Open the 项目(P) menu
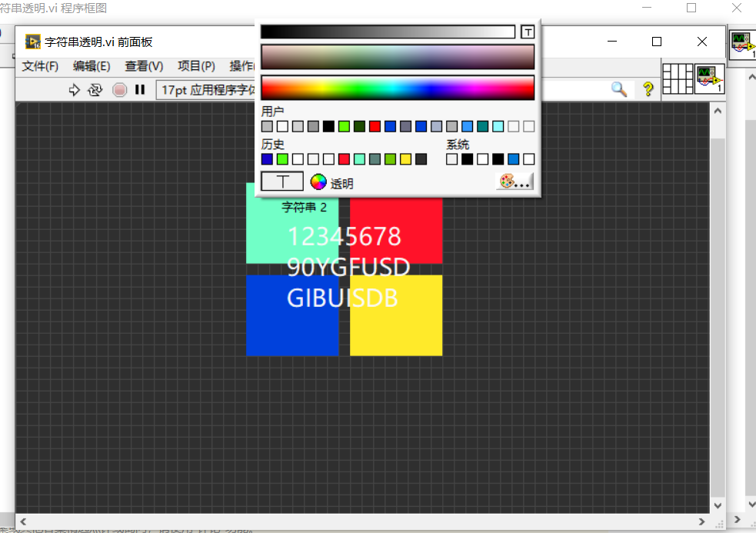Screen dimensions: 756x533 click(196, 66)
